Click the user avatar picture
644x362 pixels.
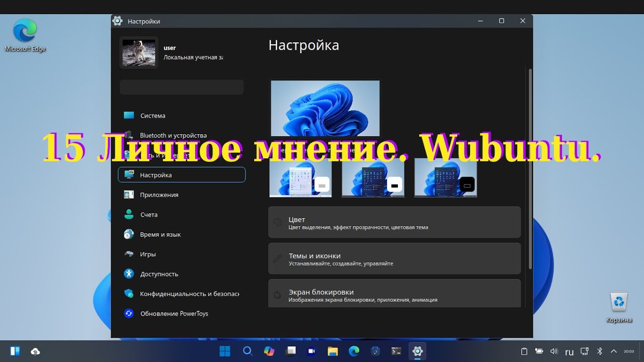pos(139,52)
